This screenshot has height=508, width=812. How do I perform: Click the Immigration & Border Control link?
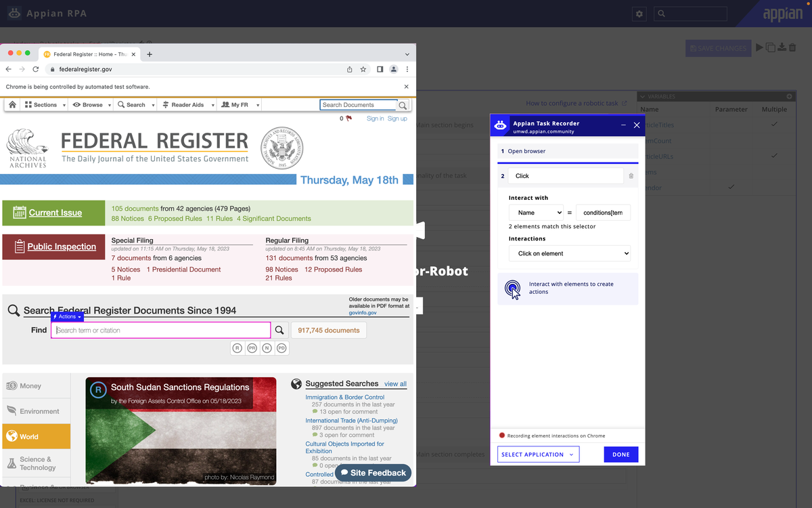[x=344, y=398]
